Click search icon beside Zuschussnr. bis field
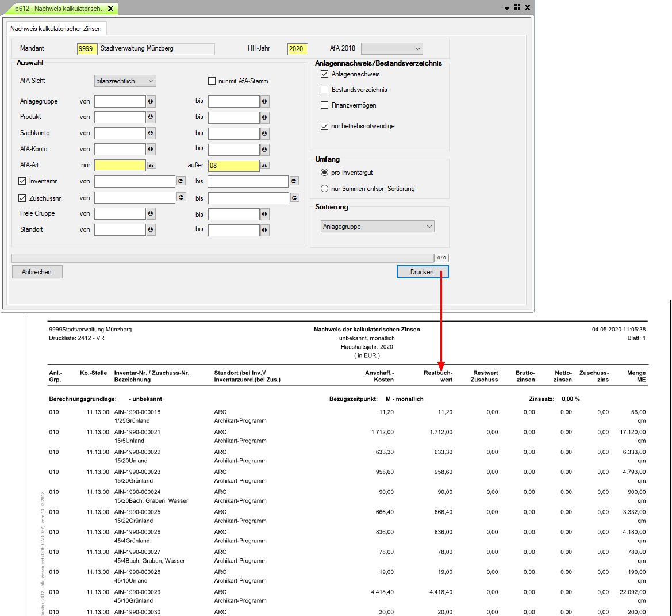The image size is (672, 616). click(x=294, y=198)
